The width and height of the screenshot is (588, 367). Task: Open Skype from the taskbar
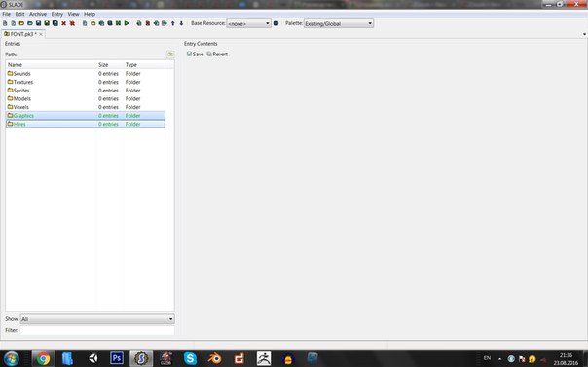point(190,359)
